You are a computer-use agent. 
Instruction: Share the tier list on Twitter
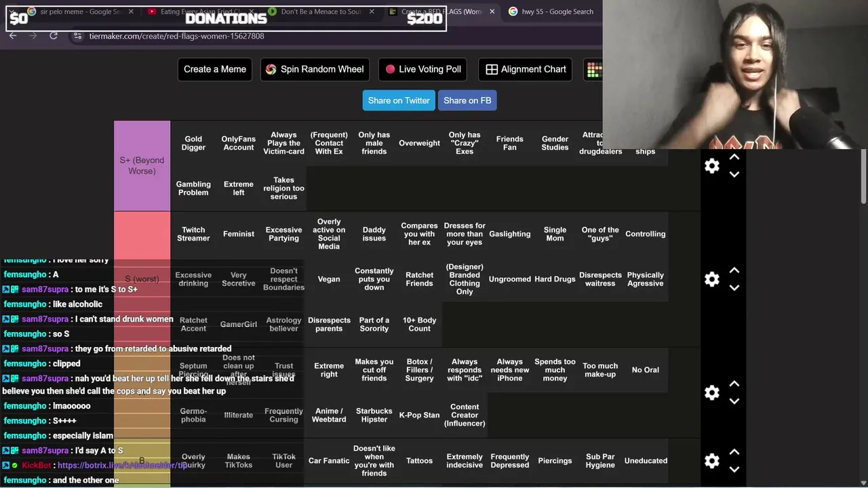(x=399, y=100)
